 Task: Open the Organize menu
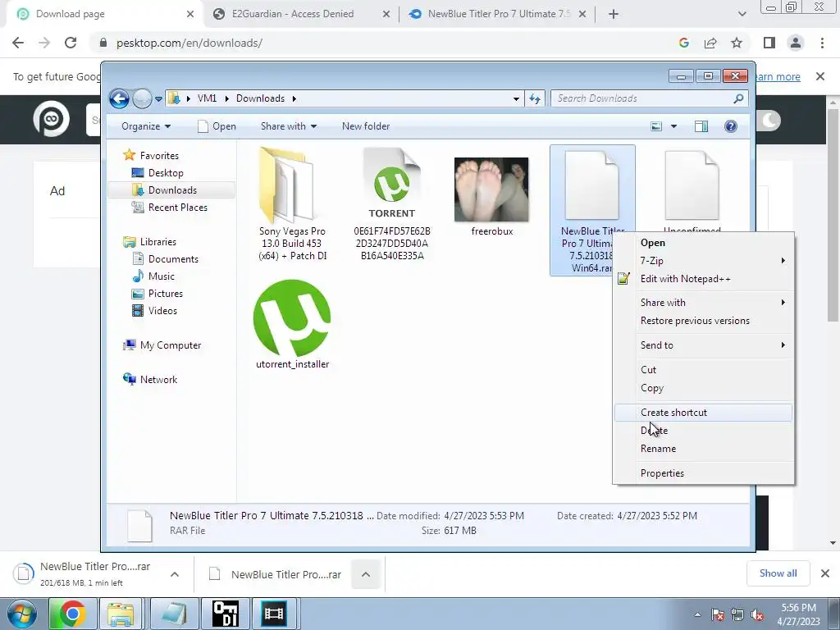tap(146, 126)
